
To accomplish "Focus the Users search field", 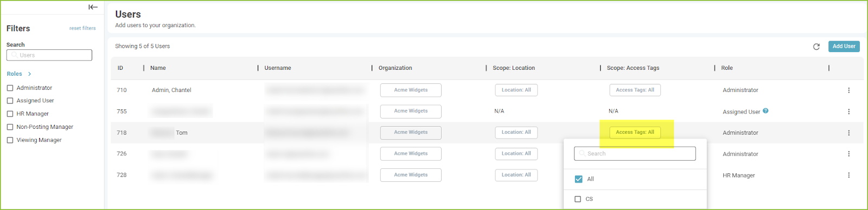I will pos(49,55).
